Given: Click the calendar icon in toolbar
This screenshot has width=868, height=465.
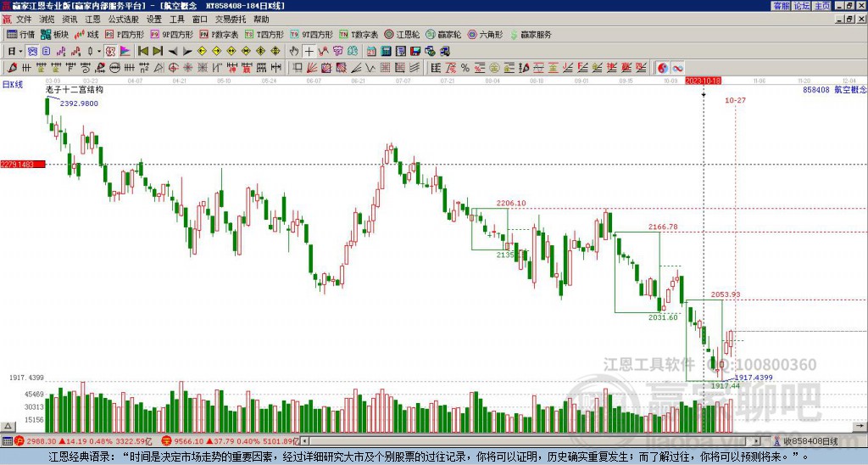Looking at the screenshot, I should pos(371,51).
